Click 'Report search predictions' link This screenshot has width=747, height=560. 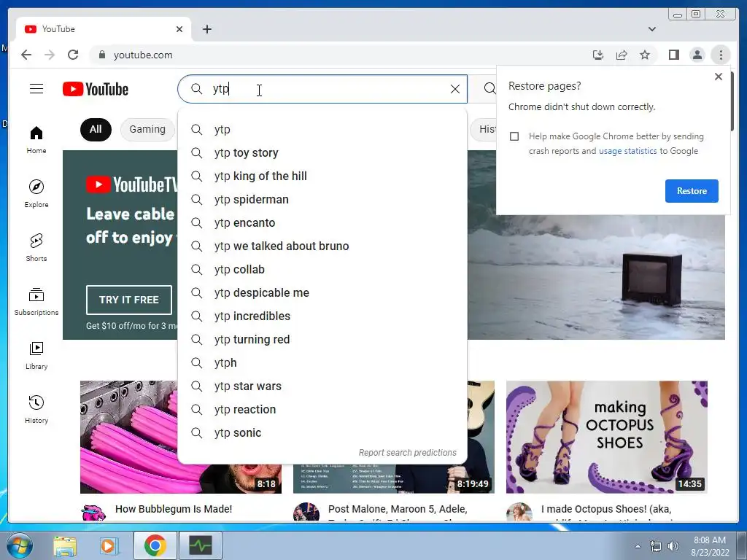(407, 453)
